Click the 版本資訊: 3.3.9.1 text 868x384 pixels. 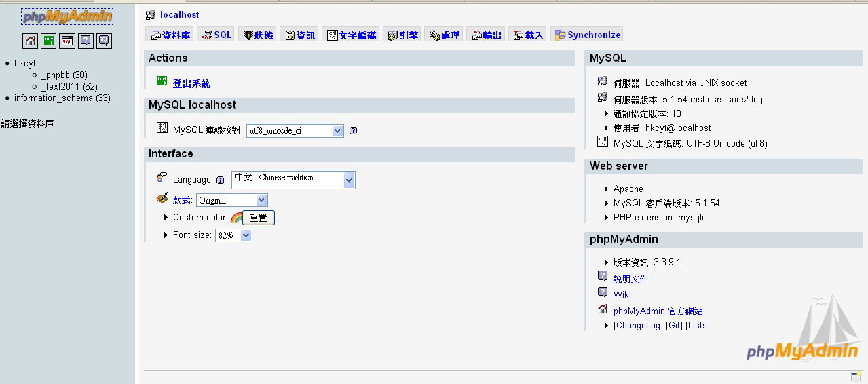coord(647,263)
